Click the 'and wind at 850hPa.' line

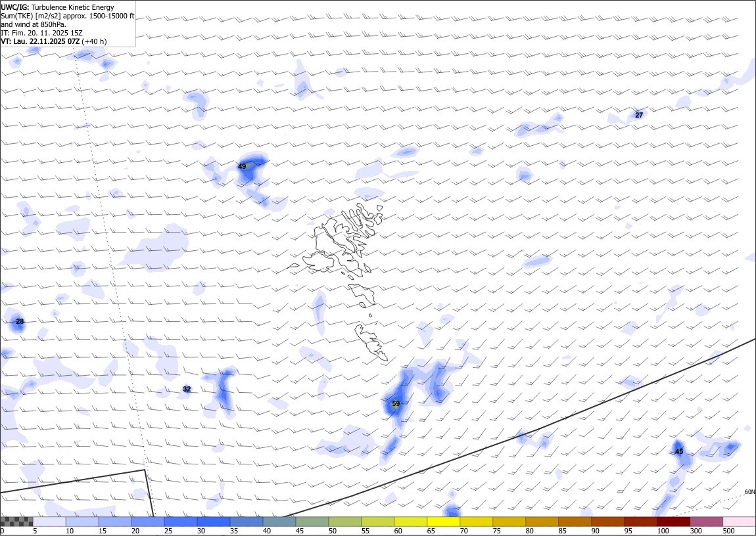(34, 24)
